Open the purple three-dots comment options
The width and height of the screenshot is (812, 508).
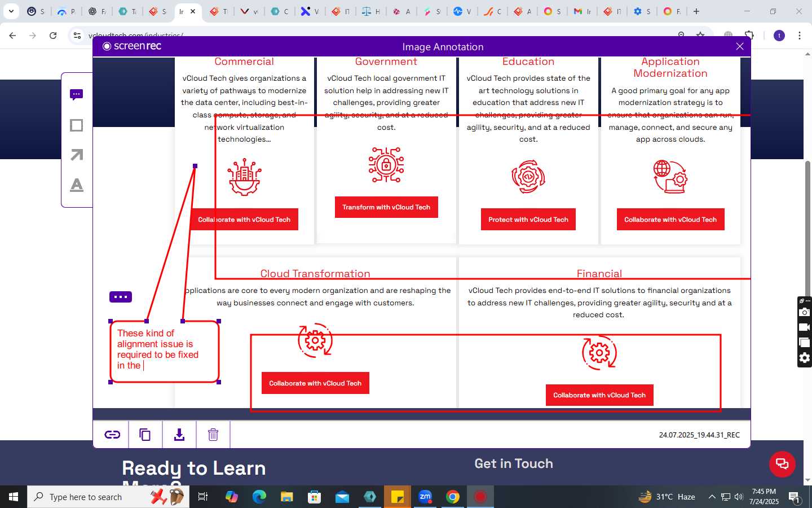(x=121, y=297)
